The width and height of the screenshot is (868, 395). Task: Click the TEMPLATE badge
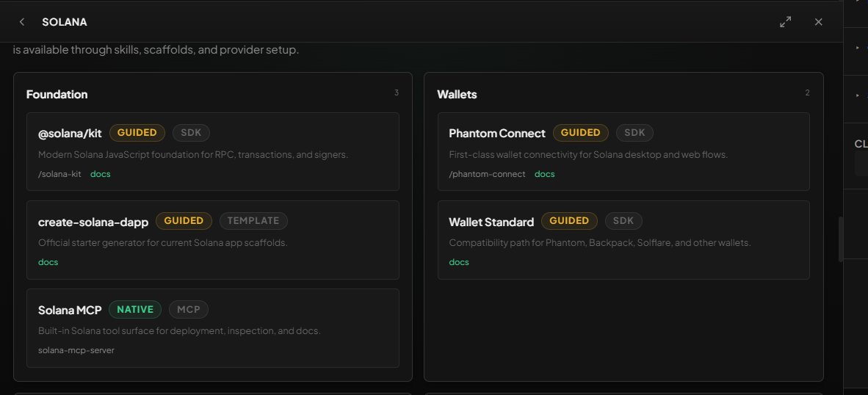tap(253, 221)
